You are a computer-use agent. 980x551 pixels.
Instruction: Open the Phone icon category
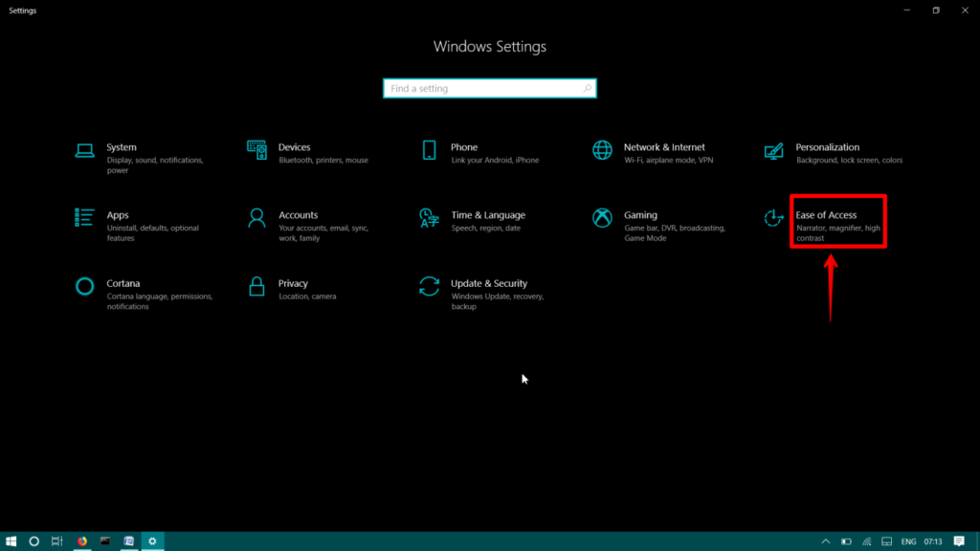point(430,150)
